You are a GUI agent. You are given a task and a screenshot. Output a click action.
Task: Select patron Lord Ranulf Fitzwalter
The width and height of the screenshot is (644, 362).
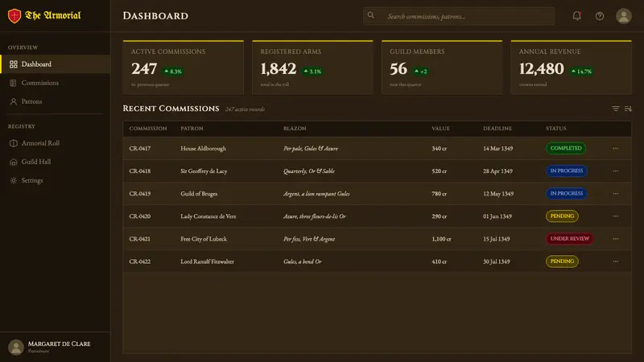pyautogui.click(x=207, y=261)
